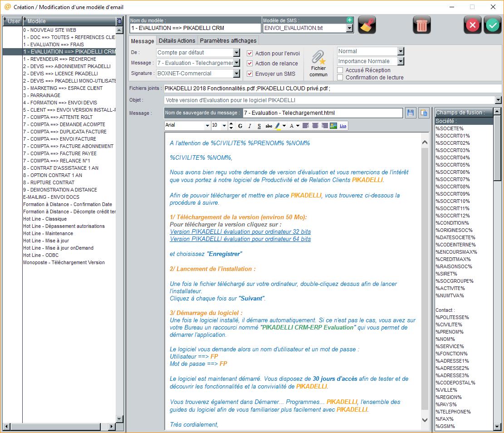
Task: Click the Modèle column header
Action: [x=69, y=21]
